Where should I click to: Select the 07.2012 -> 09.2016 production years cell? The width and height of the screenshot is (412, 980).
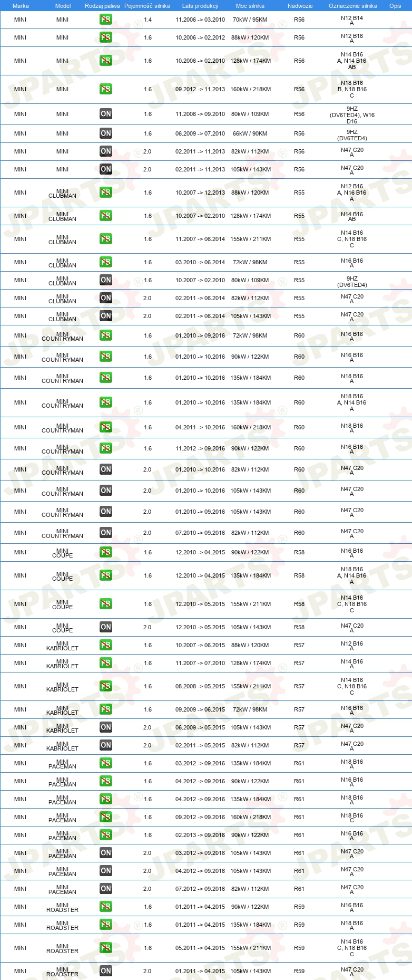(200, 889)
